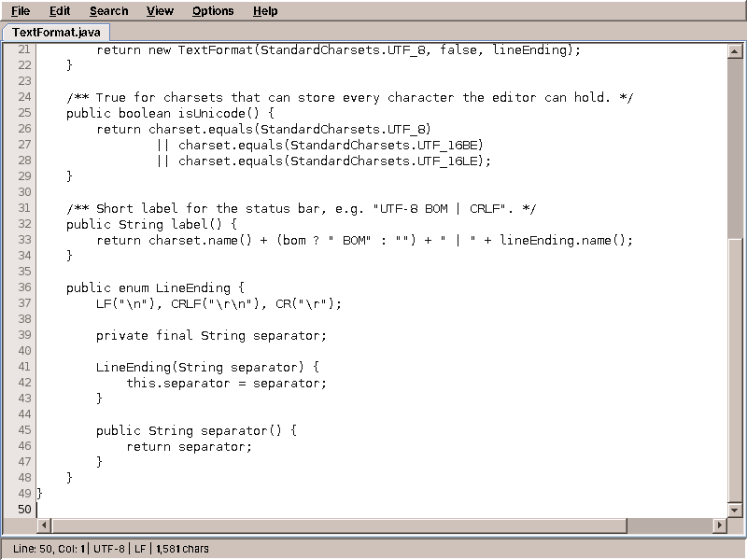Click the 1,581 chars status entry
Viewport: 747px width, 560px height.
pyautogui.click(x=182, y=549)
